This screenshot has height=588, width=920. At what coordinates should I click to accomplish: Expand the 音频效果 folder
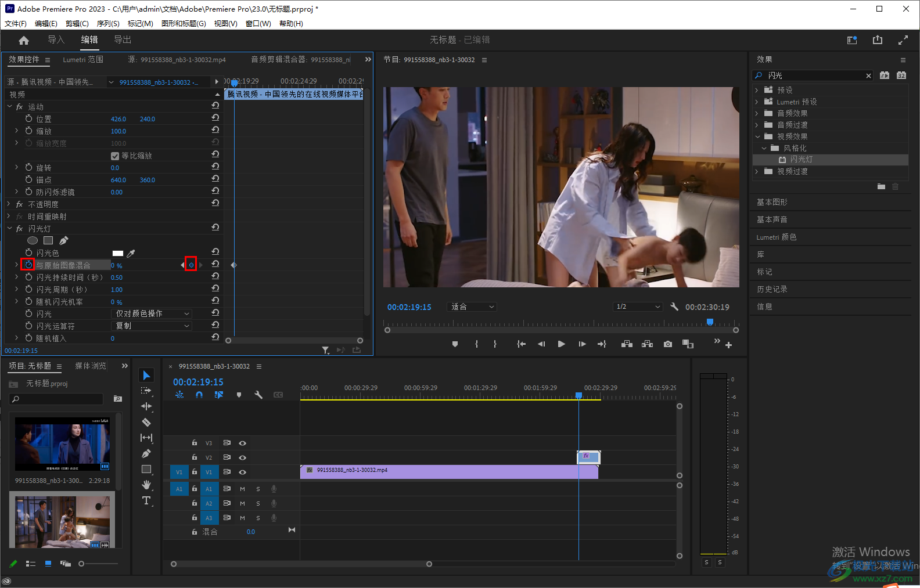coord(757,113)
